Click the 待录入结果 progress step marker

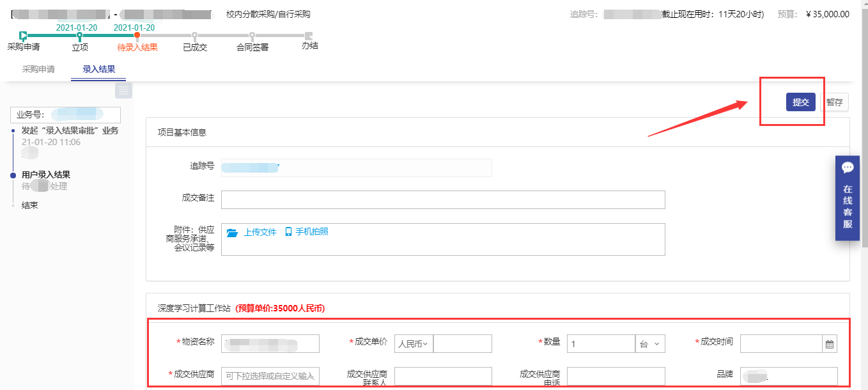tap(137, 36)
